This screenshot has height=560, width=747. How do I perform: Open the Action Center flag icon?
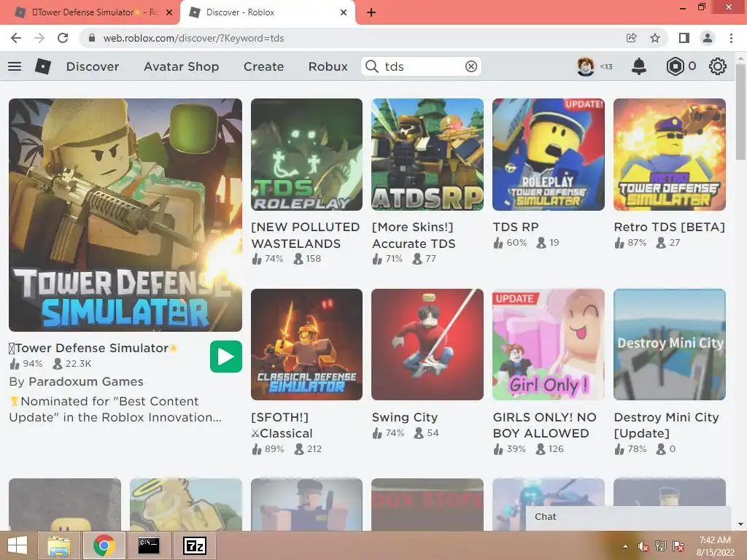coord(678,546)
